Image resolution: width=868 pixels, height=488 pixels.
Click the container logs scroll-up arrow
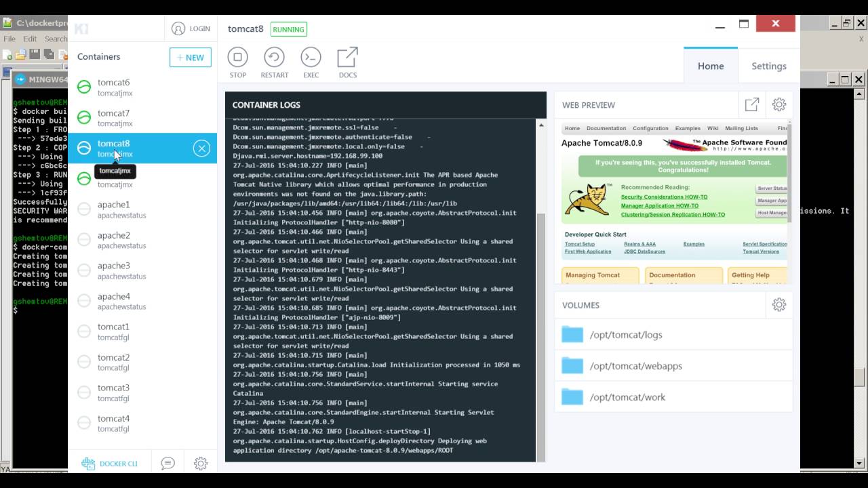[x=541, y=125]
